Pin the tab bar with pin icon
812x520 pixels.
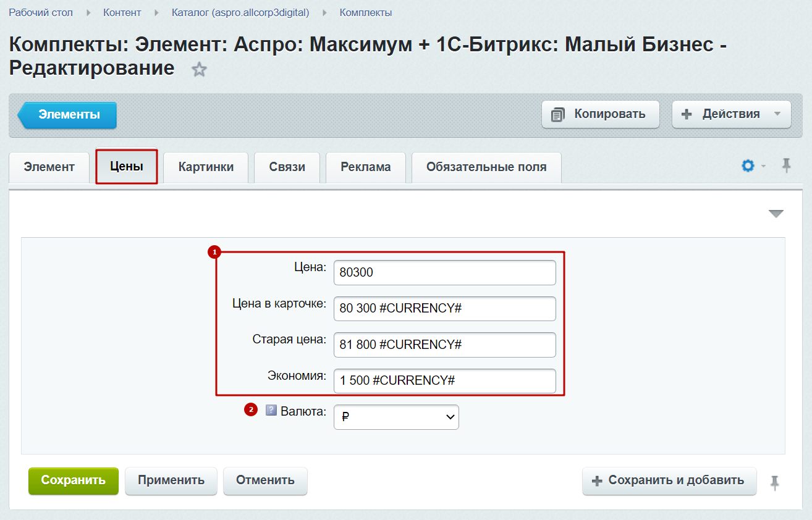click(786, 166)
